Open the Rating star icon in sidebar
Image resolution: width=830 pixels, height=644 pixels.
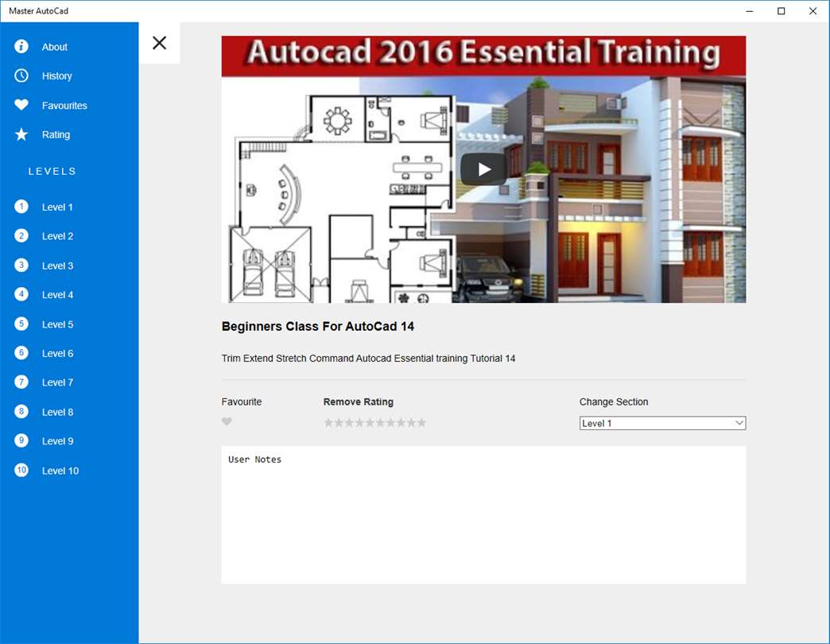[21, 134]
